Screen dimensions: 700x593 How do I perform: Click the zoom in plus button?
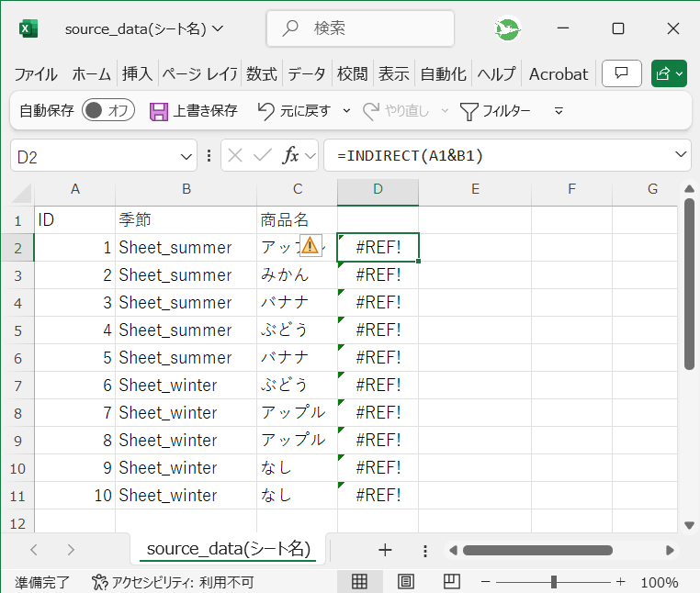620,582
